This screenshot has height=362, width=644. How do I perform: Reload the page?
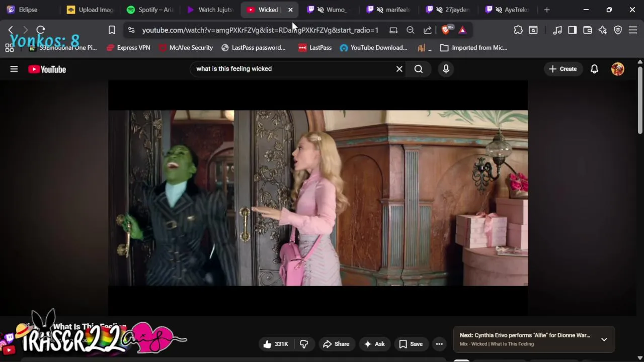coord(41,30)
